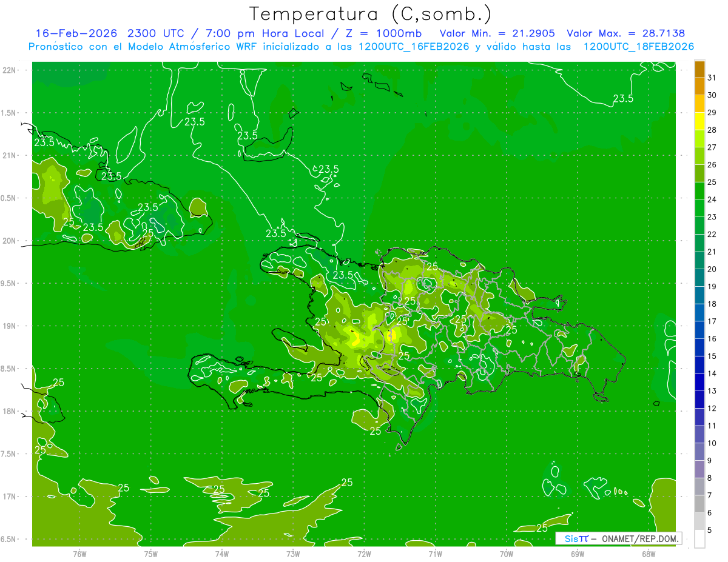728x562 pixels.
Task: Click the '73W' longitude axis label
Action: 293,554
